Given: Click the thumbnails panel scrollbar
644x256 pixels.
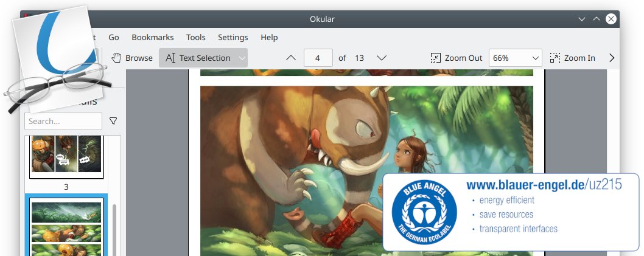Looking at the screenshot, I should click(x=114, y=230).
